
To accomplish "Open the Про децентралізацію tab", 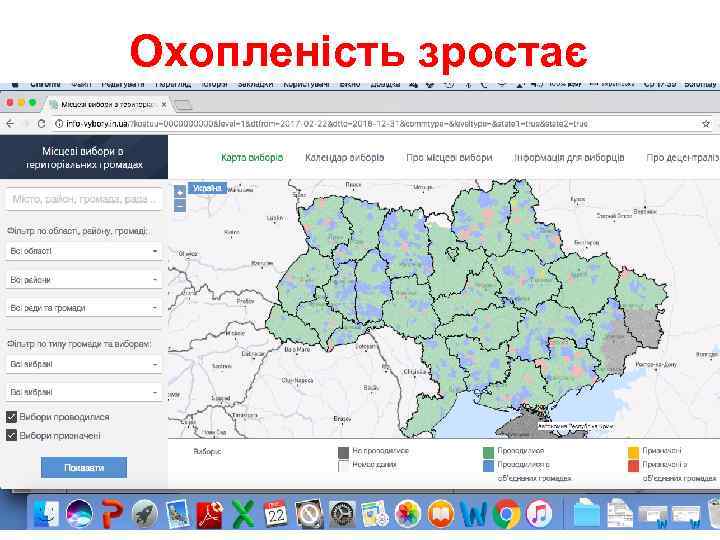I will [682, 158].
